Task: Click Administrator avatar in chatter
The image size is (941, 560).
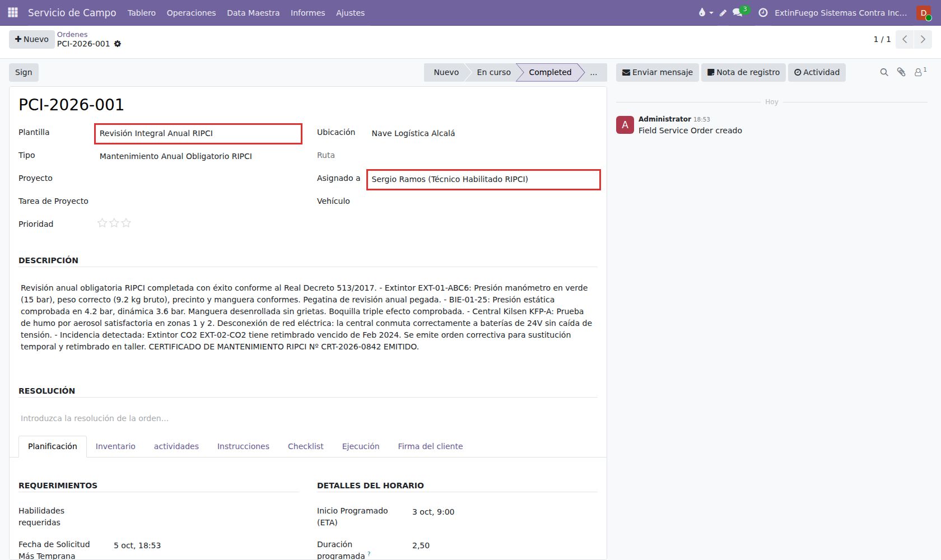Action: click(625, 125)
